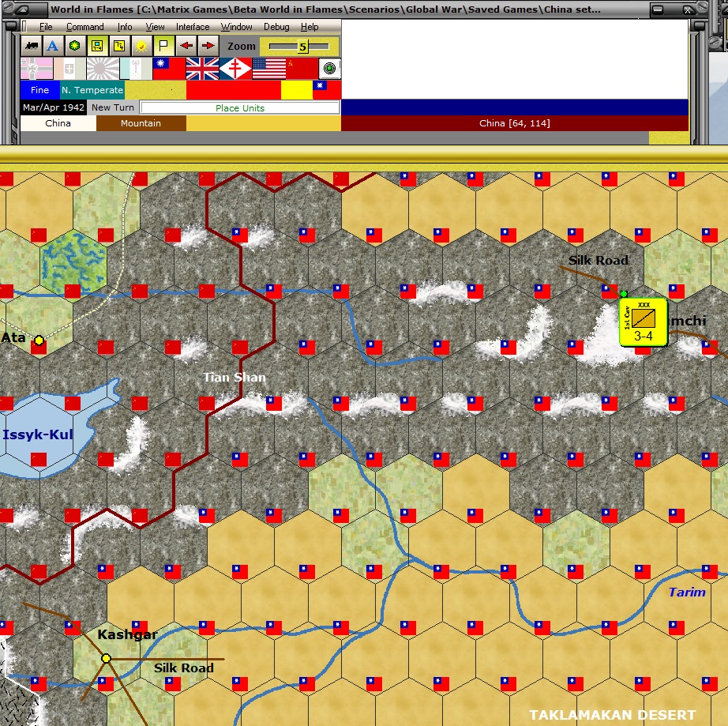Click the Silk Road label near the cavalry unit
The image size is (728, 726).
(x=599, y=260)
